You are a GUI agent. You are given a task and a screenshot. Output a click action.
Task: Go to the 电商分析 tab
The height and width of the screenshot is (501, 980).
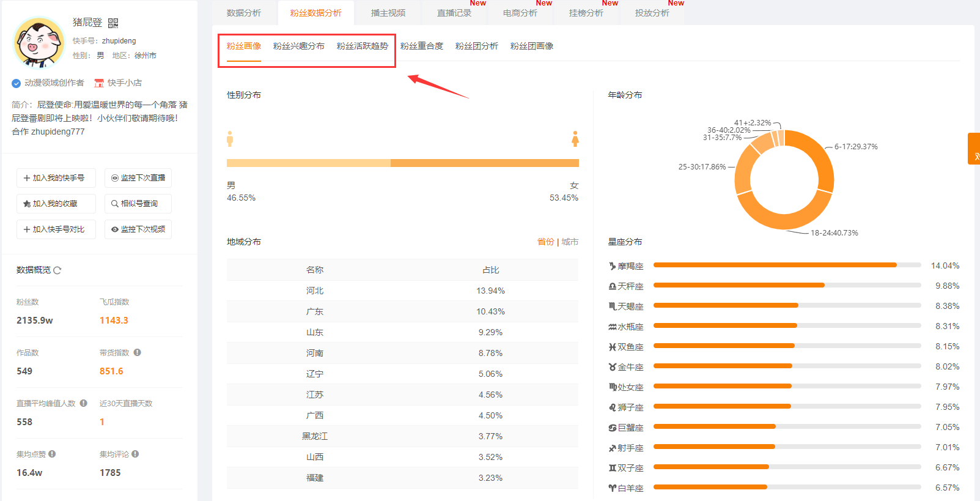click(x=520, y=13)
